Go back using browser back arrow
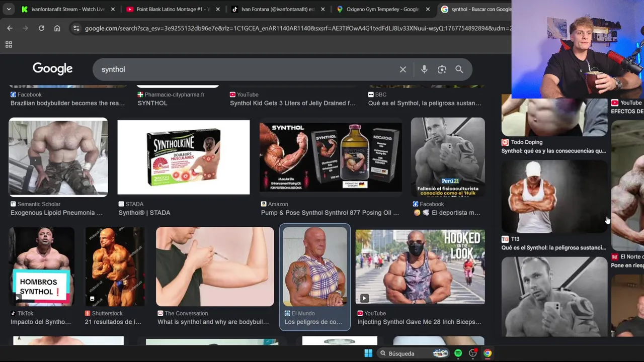 coord(10,28)
